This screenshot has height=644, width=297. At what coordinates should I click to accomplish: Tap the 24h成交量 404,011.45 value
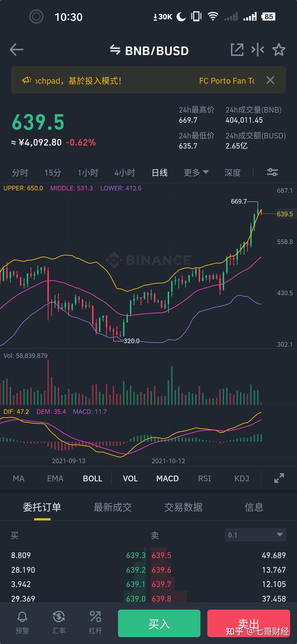click(244, 120)
